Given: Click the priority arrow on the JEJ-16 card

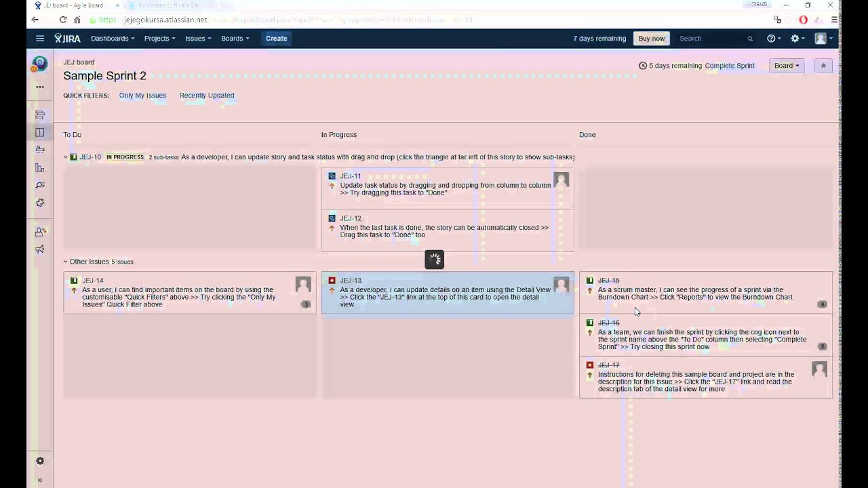Looking at the screenshot, I should [x=589, y=332].
